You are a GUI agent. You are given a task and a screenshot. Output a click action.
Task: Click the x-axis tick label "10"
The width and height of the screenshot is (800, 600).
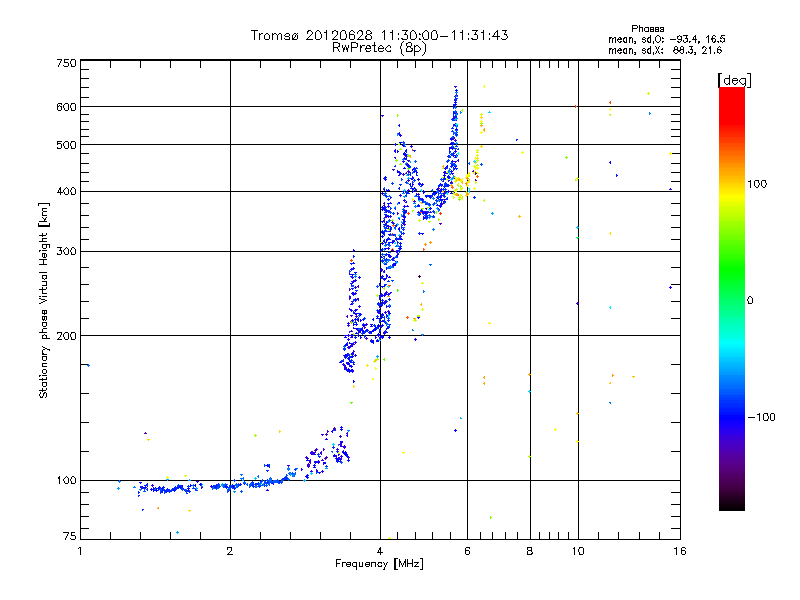coord(578,551)
